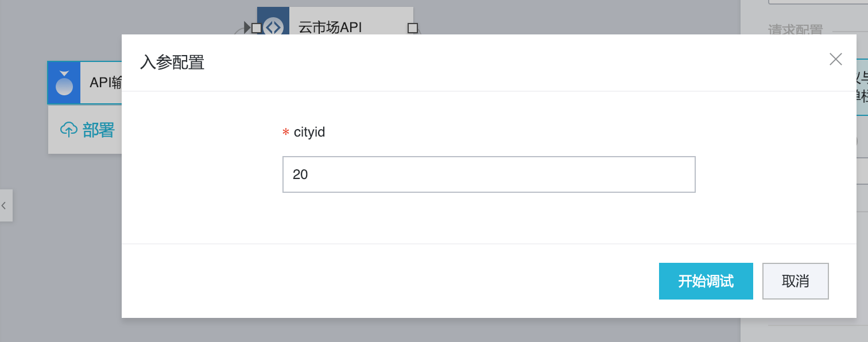
Task: Click the teal highlighted box in right panel
Action: [861, 87]
